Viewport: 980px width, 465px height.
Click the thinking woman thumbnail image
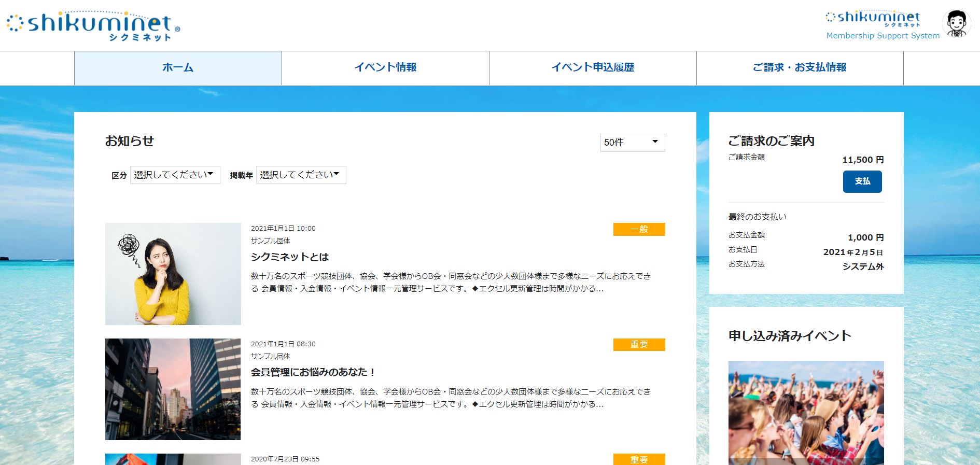(x=173, y=274)
